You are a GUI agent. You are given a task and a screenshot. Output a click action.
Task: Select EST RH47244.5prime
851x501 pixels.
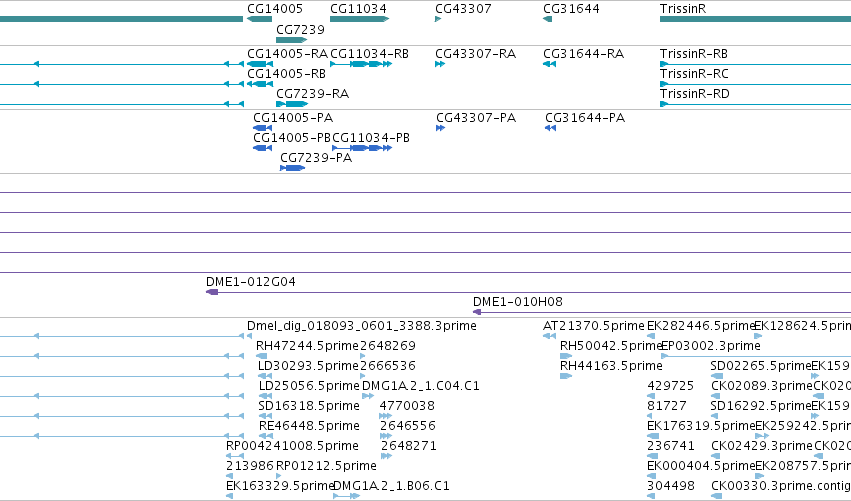[307, 346]
